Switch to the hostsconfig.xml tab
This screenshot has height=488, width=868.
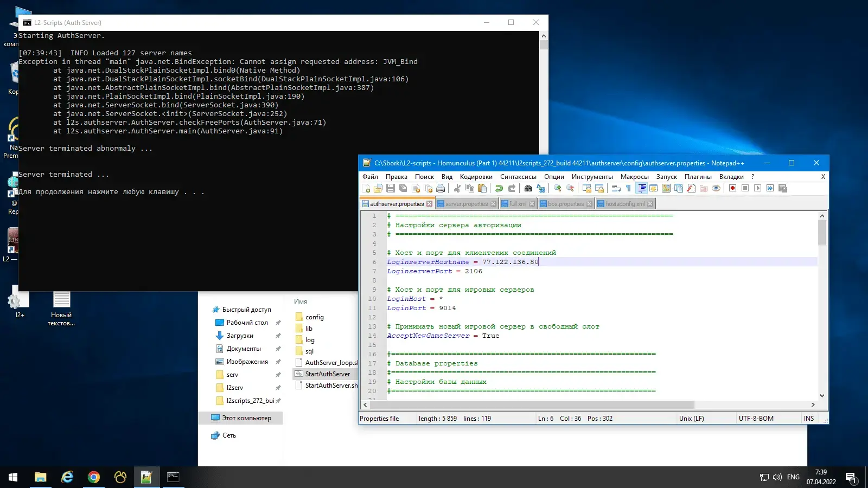click(x=625, y=204)
